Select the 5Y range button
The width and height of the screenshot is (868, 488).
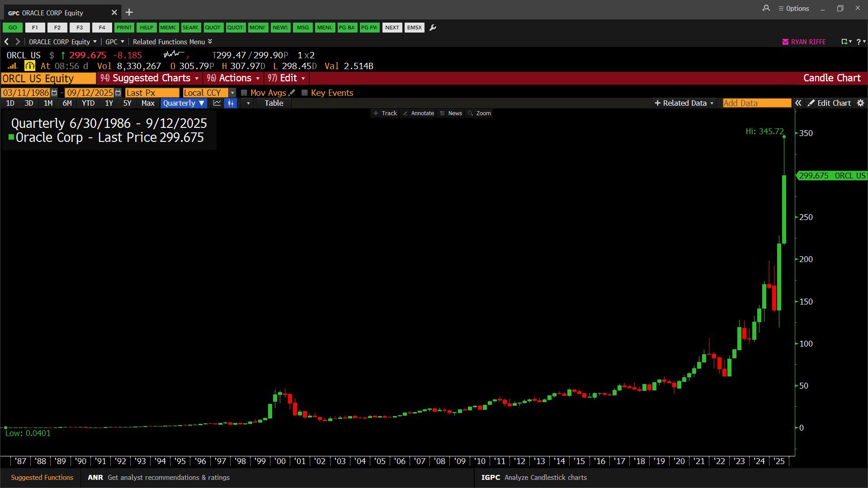tap(127, 103)
